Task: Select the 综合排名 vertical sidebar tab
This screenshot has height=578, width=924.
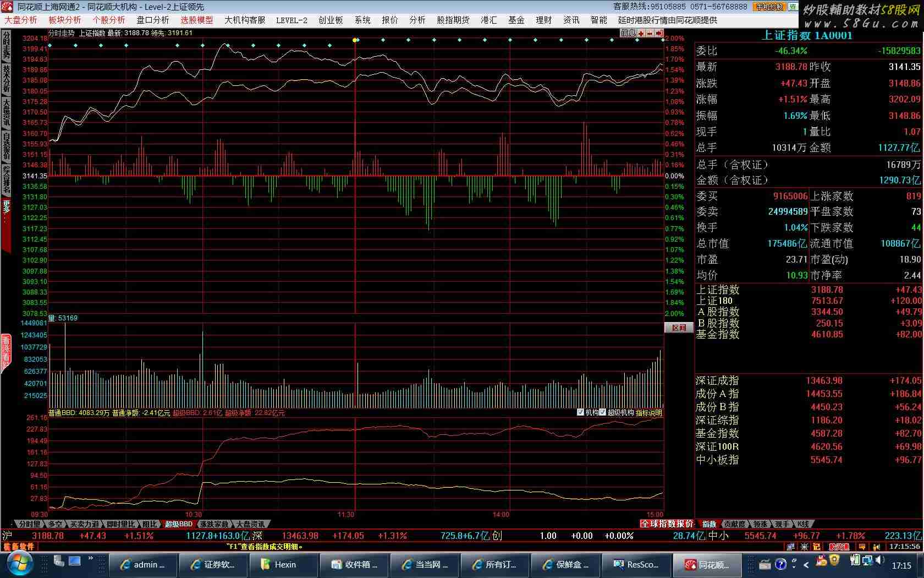Action: coord(6,180)
